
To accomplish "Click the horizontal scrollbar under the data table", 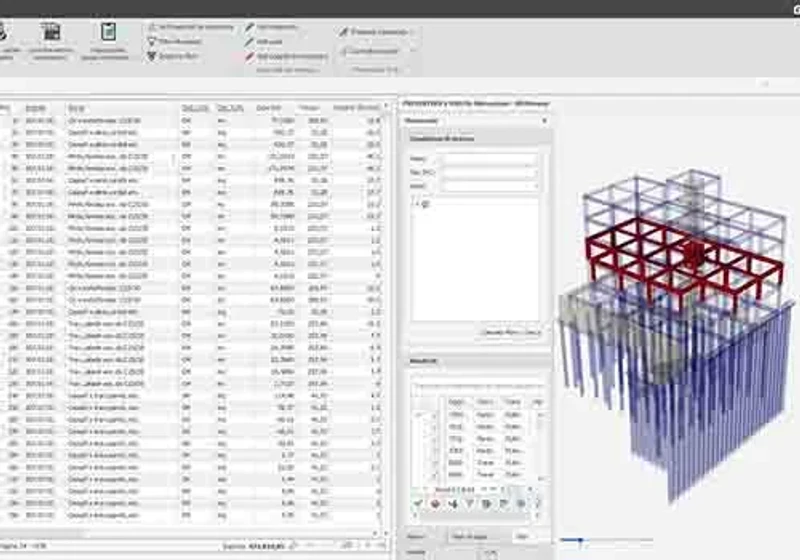I will click(191, 534).
